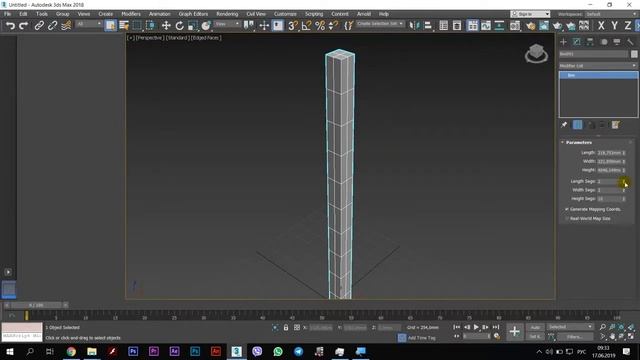This screenshot has height=360, width=640.
Task: Open the Material Editor
Action: pos(515,26)
